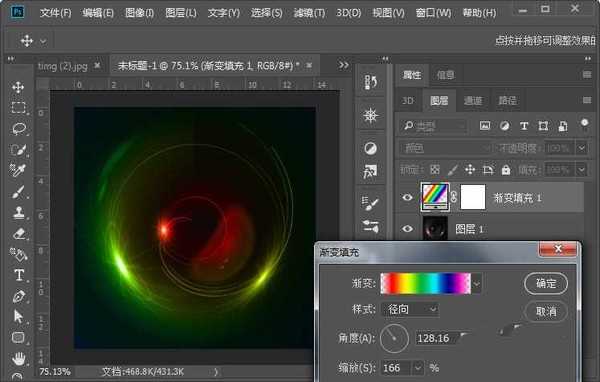Toggle lock position icon
600x382 pixels.
[x=470, y=170]
